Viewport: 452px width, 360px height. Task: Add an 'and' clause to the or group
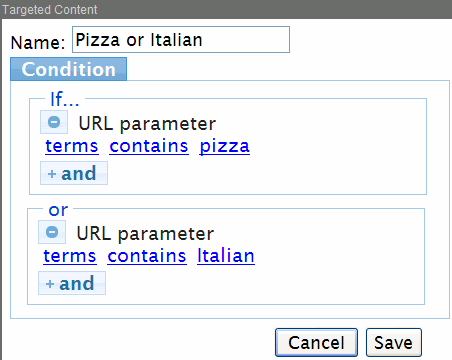[72, 283]
